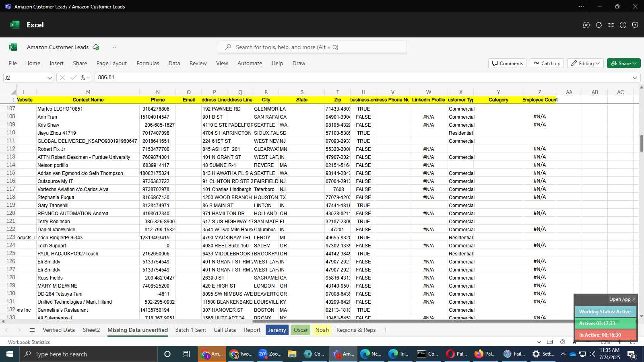Open the info icon in Excel header
Viewport: 644px width, 362px height.
point(623,25)
